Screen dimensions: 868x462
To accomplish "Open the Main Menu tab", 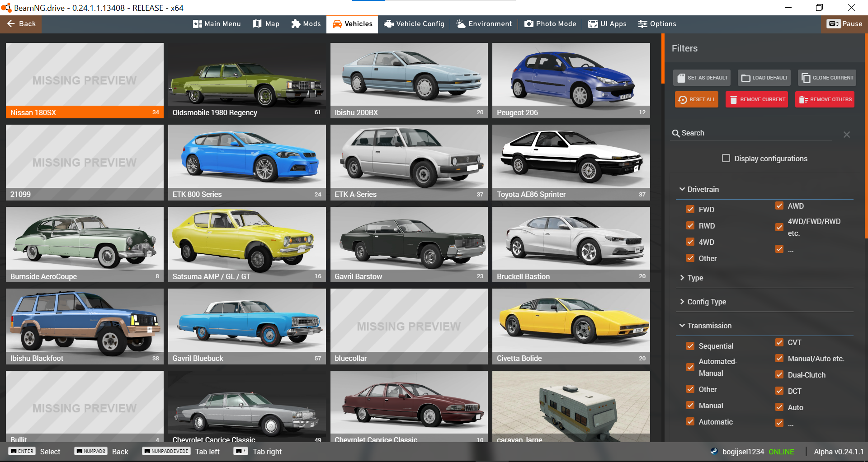I will (x=217, y=24).
